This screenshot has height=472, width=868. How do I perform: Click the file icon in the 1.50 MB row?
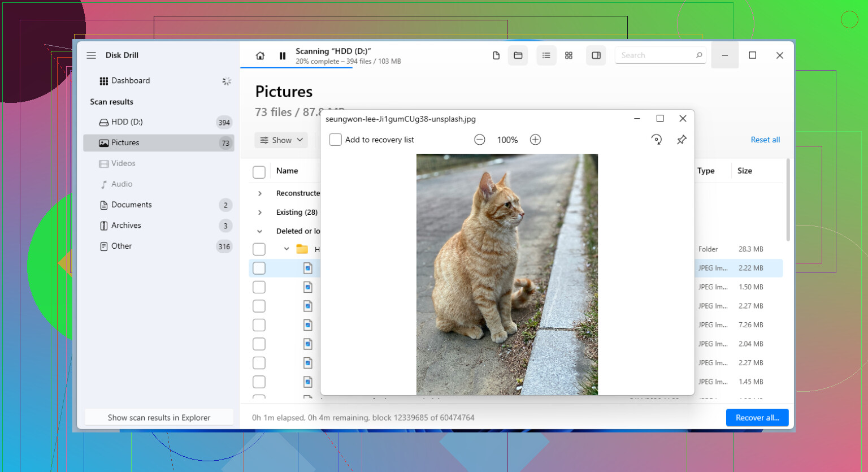click(x=308, y=287)
